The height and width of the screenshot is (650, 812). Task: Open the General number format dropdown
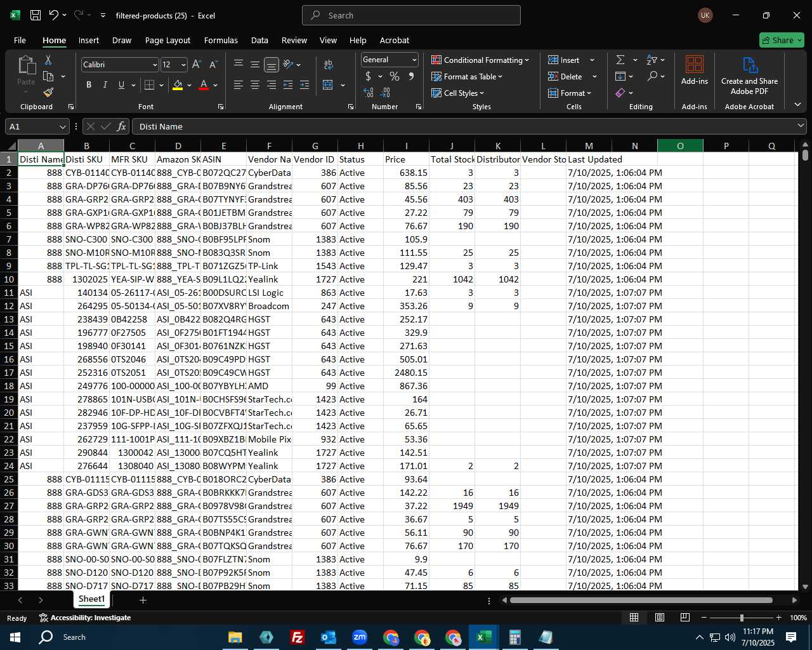click(414, 60)
